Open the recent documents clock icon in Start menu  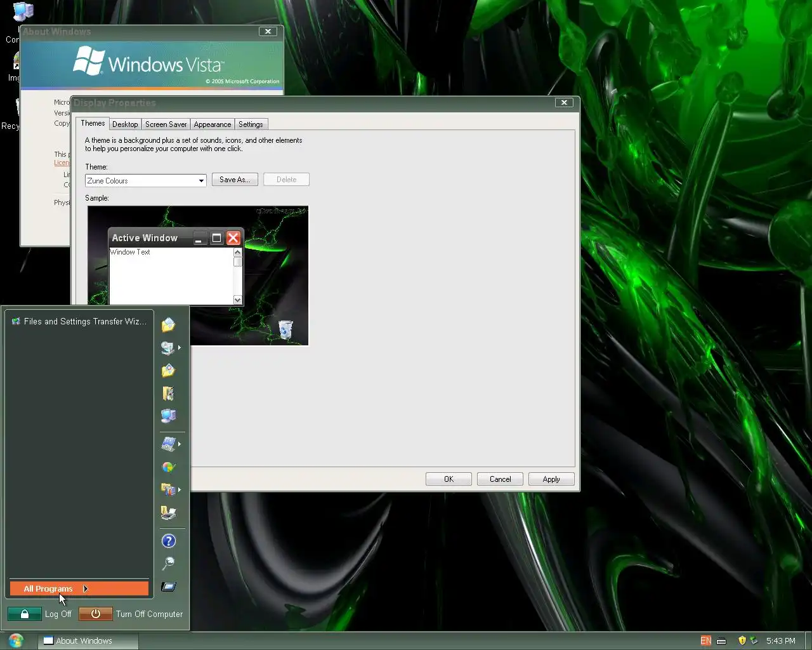(x=168, y=348)
